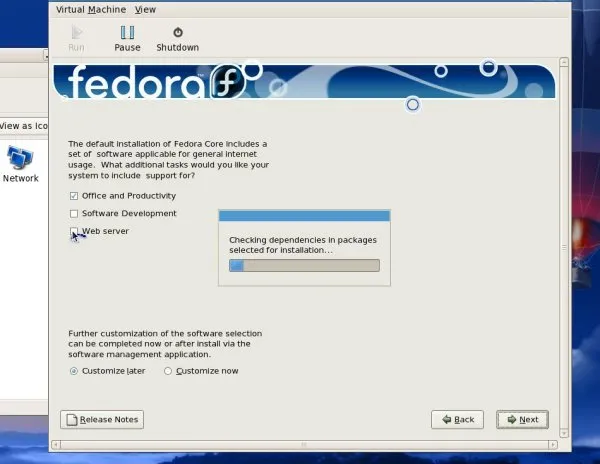Open the View as Icons dropdown in file browser
600x464 pixels.
click(x=24, y=126)
